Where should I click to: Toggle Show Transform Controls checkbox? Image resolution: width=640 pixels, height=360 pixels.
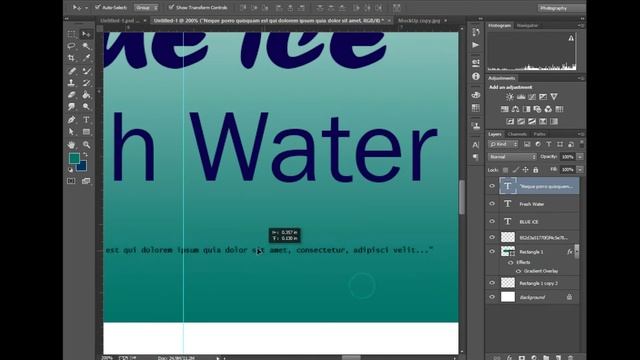(x=171, y=7)
